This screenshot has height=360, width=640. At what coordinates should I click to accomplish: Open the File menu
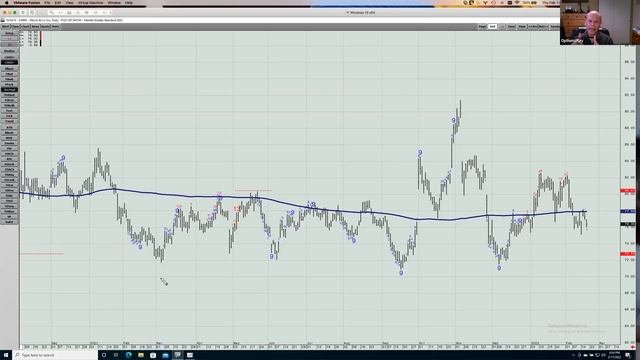tap(47, 2)
